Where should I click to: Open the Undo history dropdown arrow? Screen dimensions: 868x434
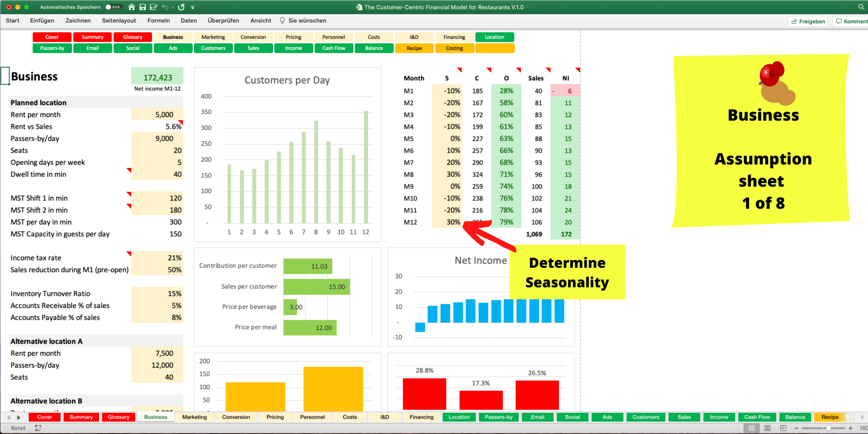pyautogui.click(x=173, y=7)
